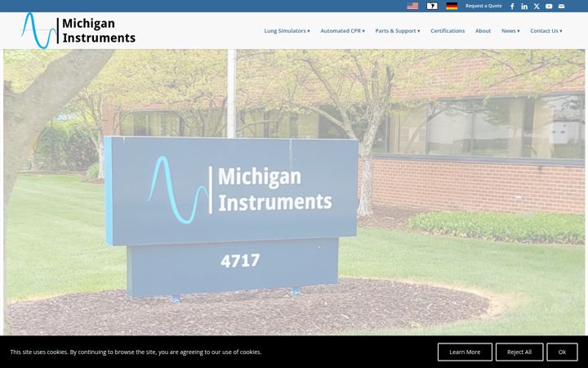
Task: Click Reject All cookies button
Action: (x=519, y=352)
